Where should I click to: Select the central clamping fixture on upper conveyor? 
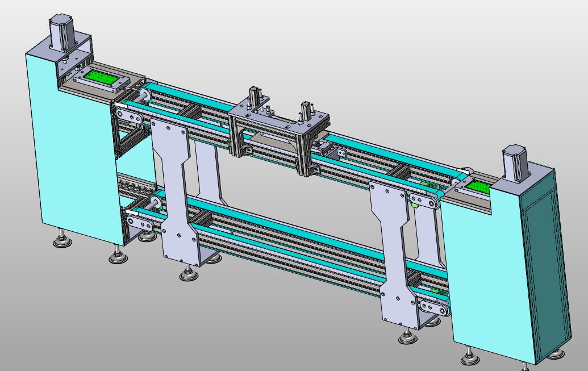(280, 131)
